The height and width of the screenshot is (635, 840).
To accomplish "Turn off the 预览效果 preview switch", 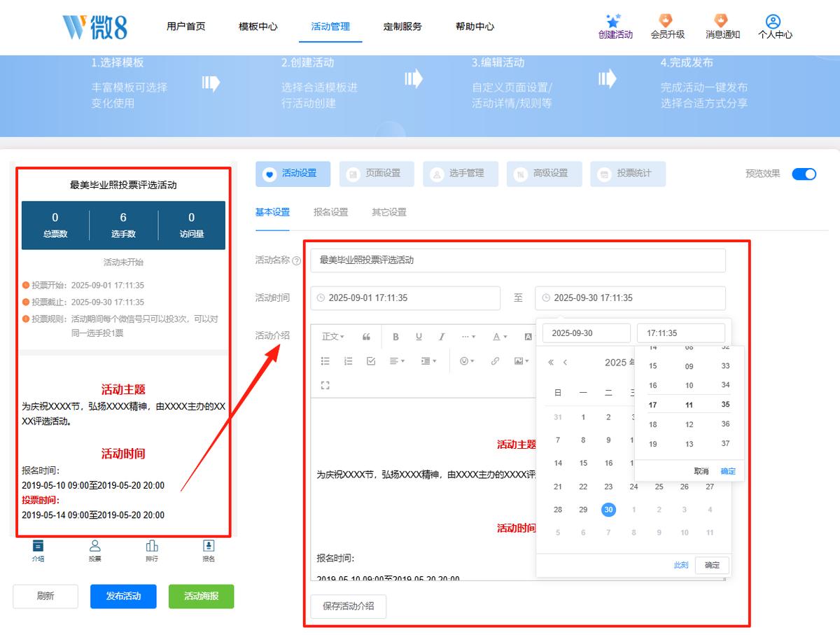I will coord(804,174).
